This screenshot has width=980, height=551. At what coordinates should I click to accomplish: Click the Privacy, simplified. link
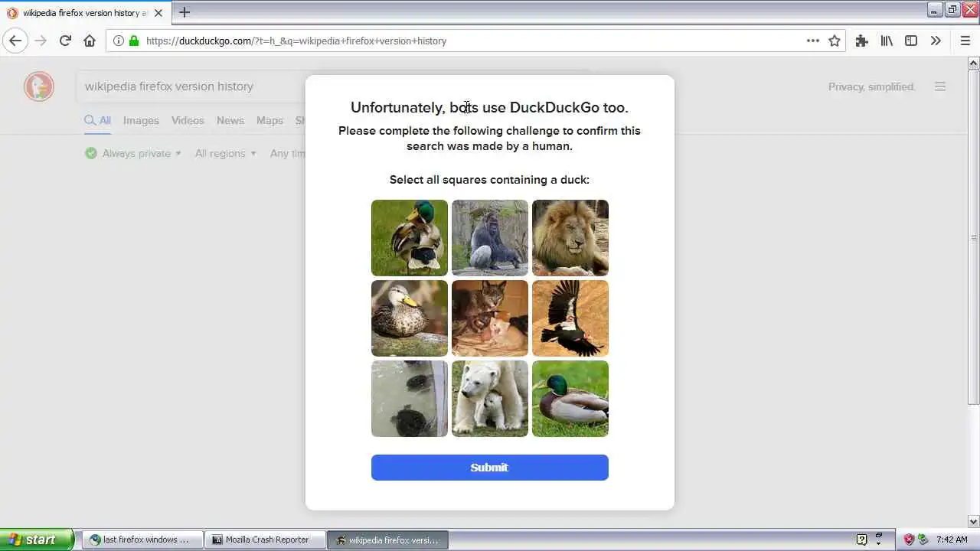871,86
